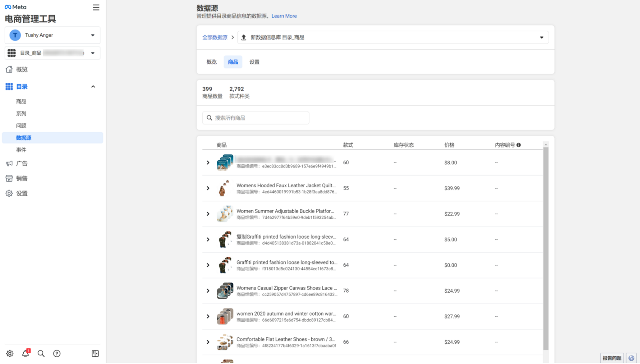Open the help question mark icon

pyautogui.click(x=57, y=353)
